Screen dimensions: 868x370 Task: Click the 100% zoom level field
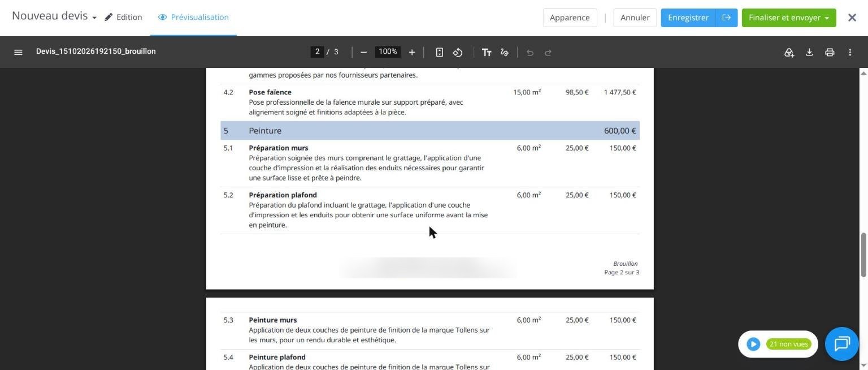[388, 52]
